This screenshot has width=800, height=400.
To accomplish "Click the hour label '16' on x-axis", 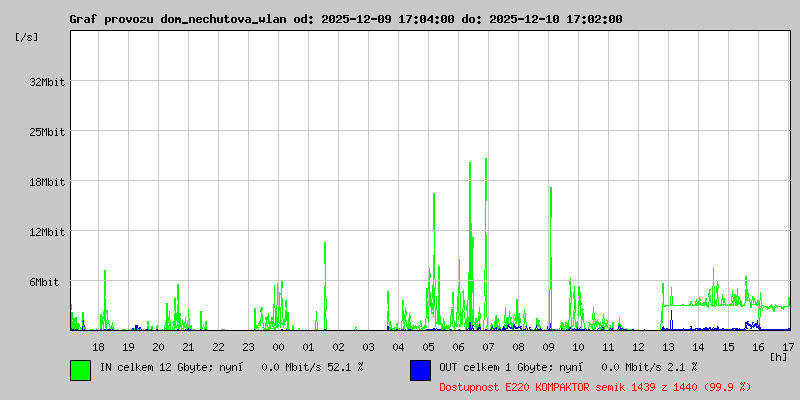I will (x=758, y=347).
